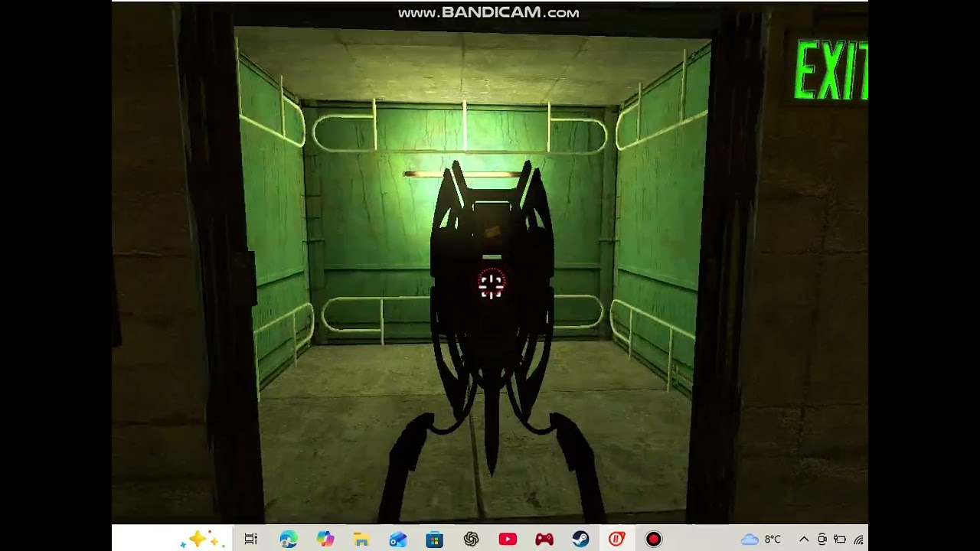This screenshot has width=980, height=551.
Task: Click the Meet Now camera tray icon
Action: 822,540
